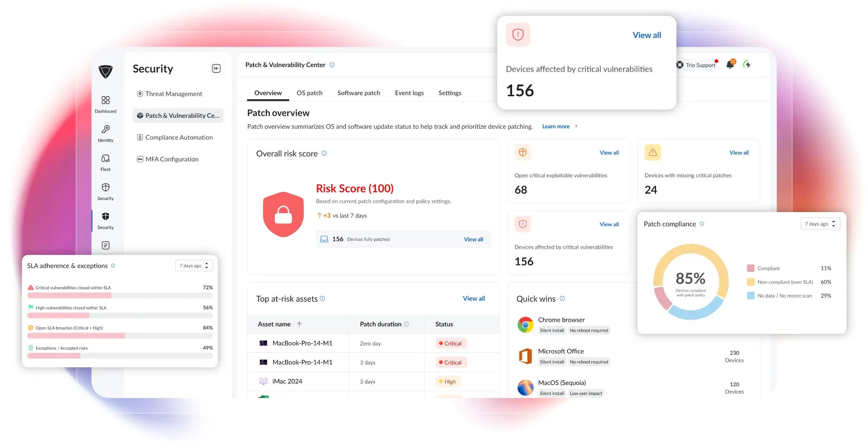Click the large red shield icon on popup card
The height and width of the screenshot is (445, 868).
[518, 35]
